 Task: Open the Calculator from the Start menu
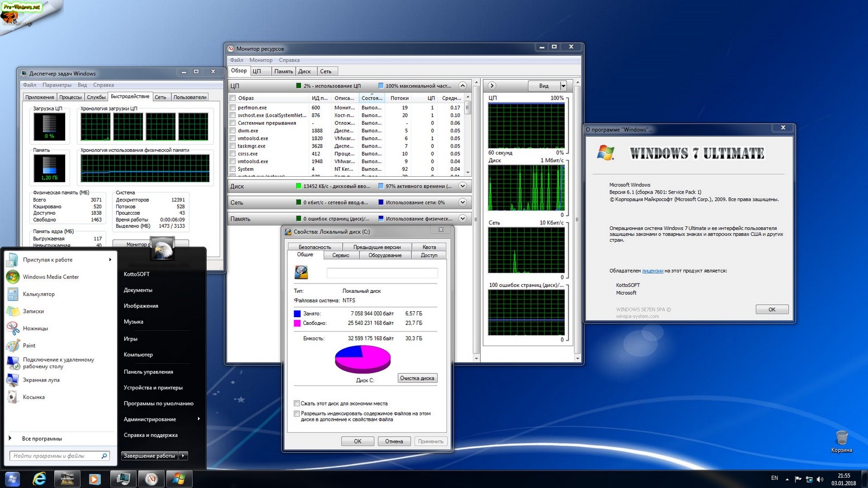coord(39,294)
